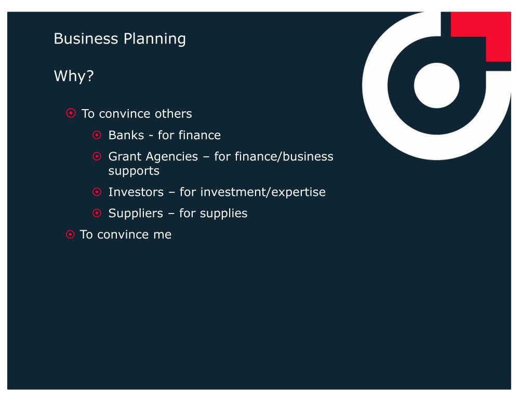Select the "To convince me" text
This screenshot has height=399, width=532.
(126, 234)
